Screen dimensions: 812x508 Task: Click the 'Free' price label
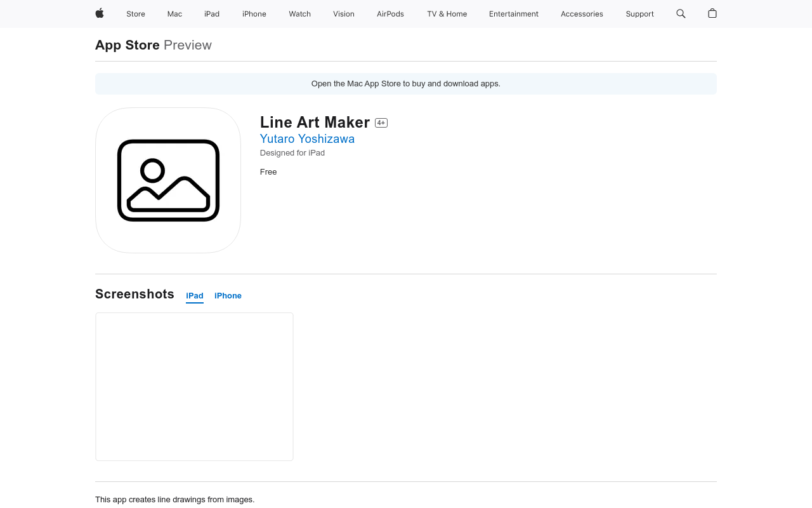pyautogui.click(x=268, y=172)
